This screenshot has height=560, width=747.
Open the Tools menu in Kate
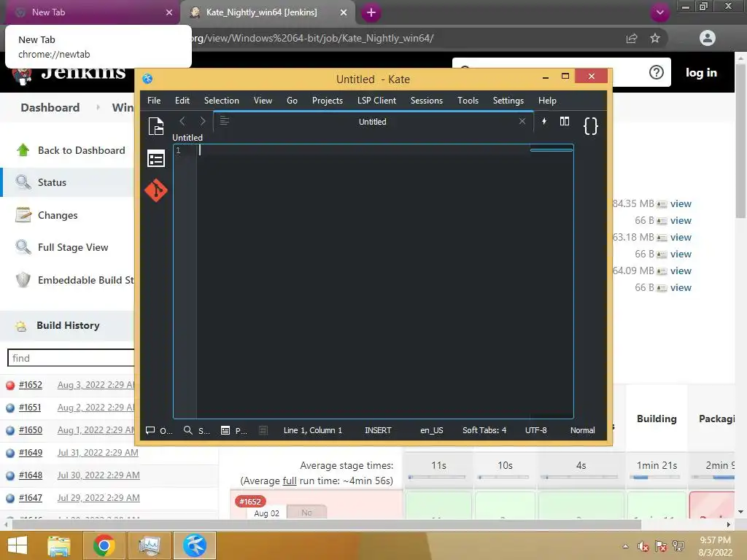coord(468,101)
